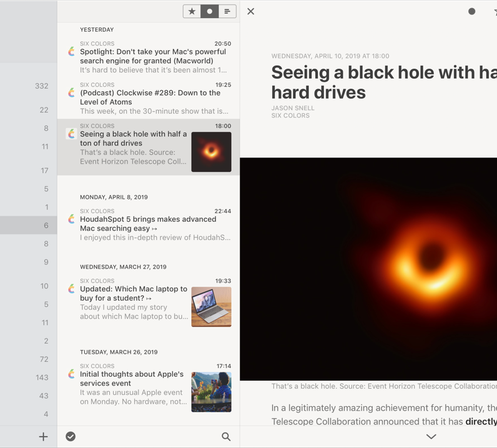Screen dimensions: 497x448
Task: Click SIX COLORS under the headline byline
Action: tap(290, 116)
